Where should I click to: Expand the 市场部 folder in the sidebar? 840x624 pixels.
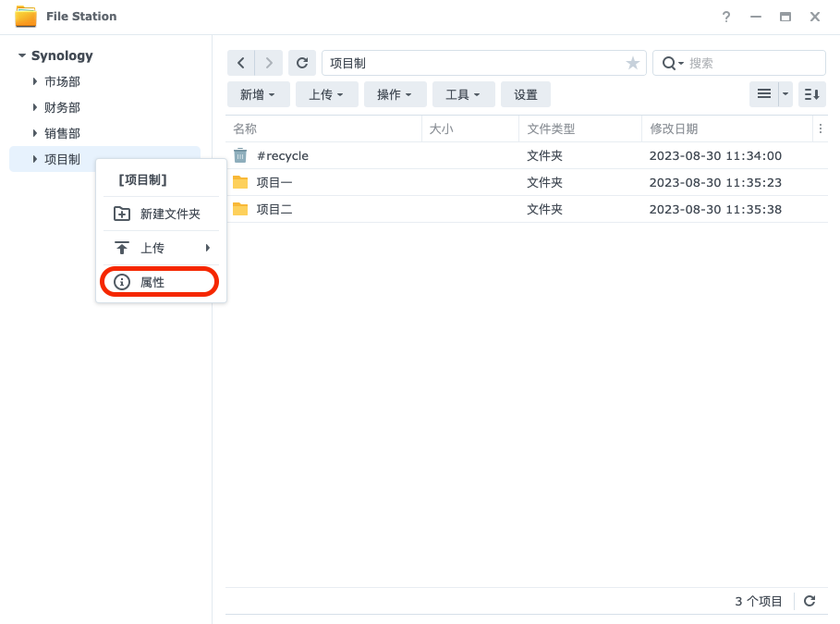35,81
